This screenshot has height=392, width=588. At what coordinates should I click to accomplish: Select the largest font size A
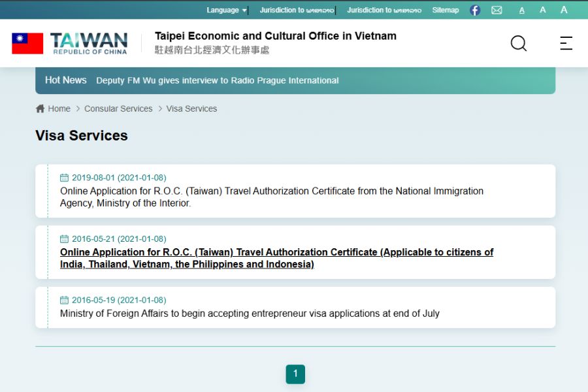564,10
